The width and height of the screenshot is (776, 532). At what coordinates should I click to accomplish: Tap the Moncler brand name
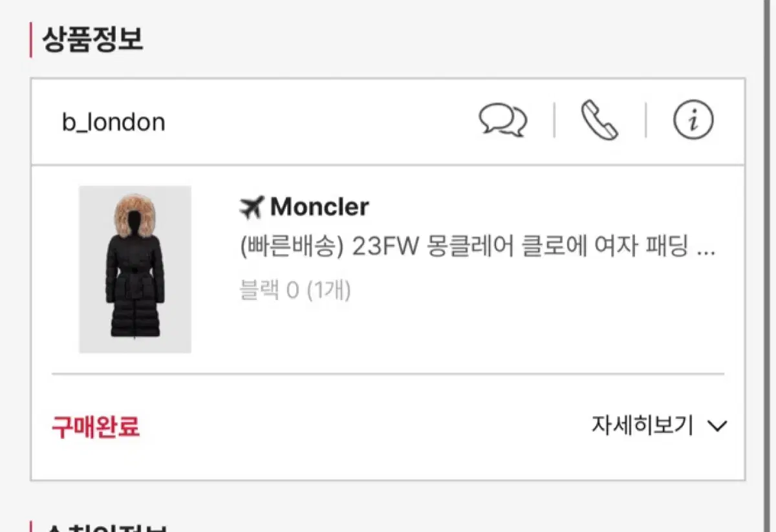(x=319, y=207)
